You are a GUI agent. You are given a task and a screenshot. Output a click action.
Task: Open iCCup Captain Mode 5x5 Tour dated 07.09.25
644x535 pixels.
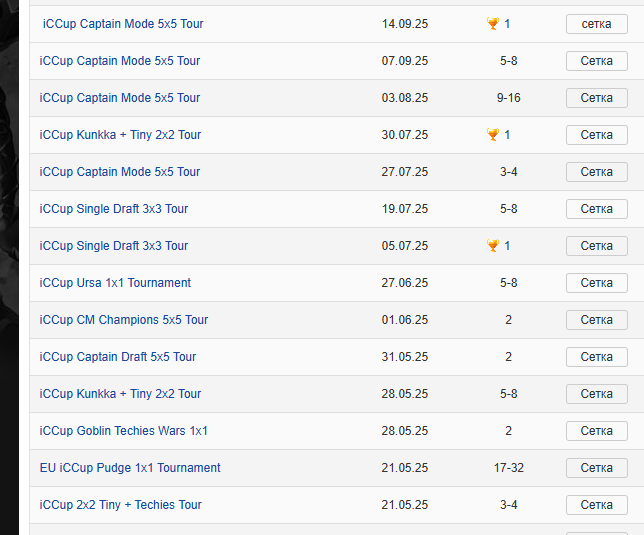coord(120,61)
